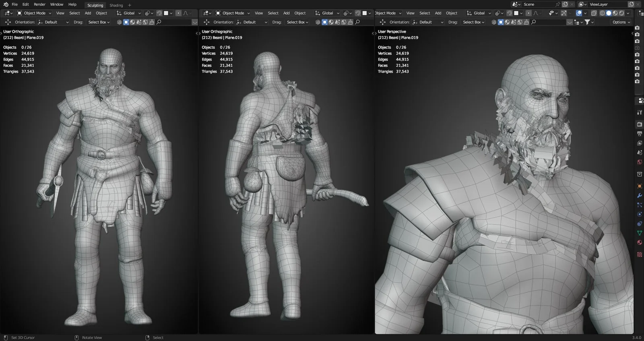Open Object Mode dropdown in right viewport
Viewport: 644px width, 341px height.
[388, 13]
